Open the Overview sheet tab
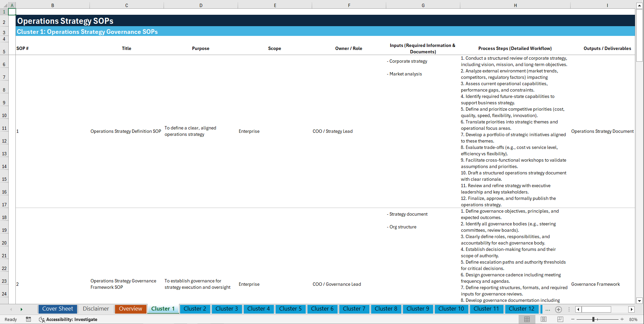The image size is (644, 324). (130, 309)
